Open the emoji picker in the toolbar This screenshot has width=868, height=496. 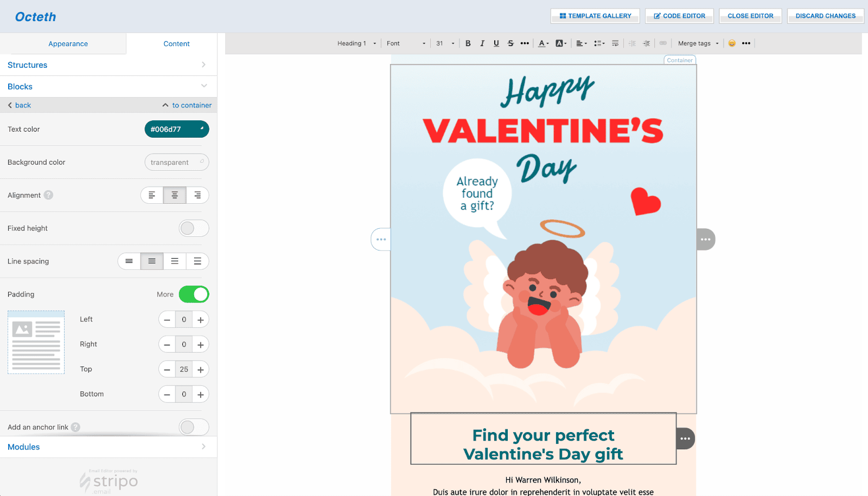tap(732, 43)
